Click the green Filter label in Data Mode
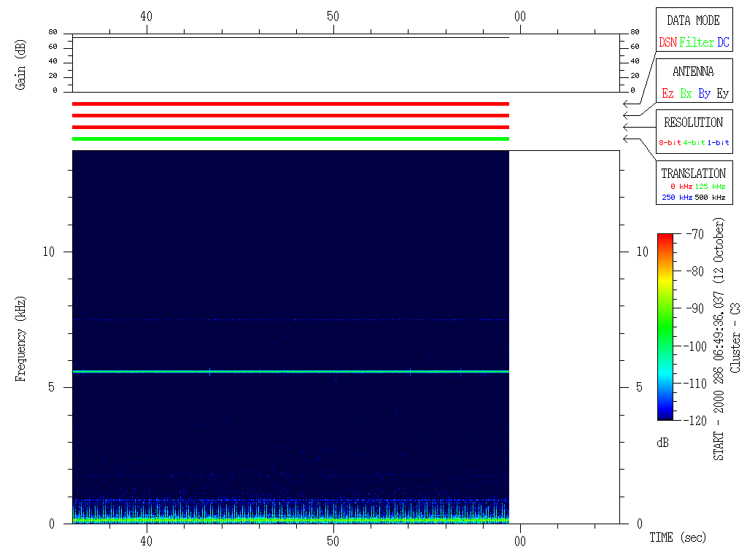 tap(697, 42)
